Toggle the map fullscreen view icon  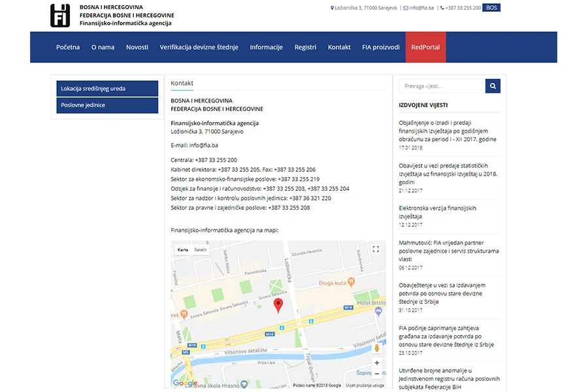[x=376, y=249]
